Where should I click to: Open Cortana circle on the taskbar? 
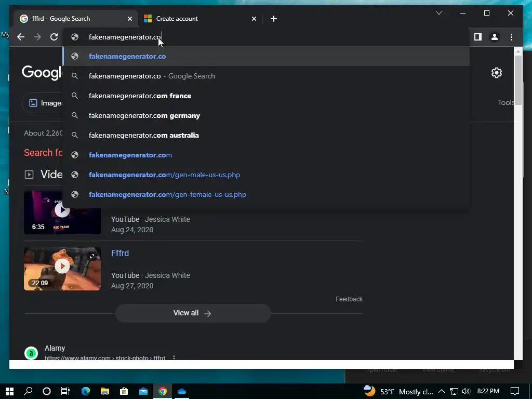(x=47, y=391)
